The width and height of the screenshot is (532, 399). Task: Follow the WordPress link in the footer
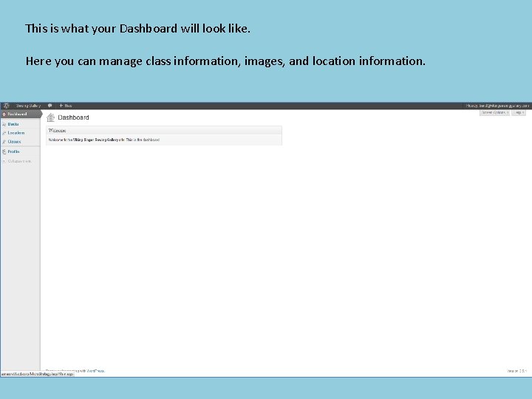tap(95, 371)
